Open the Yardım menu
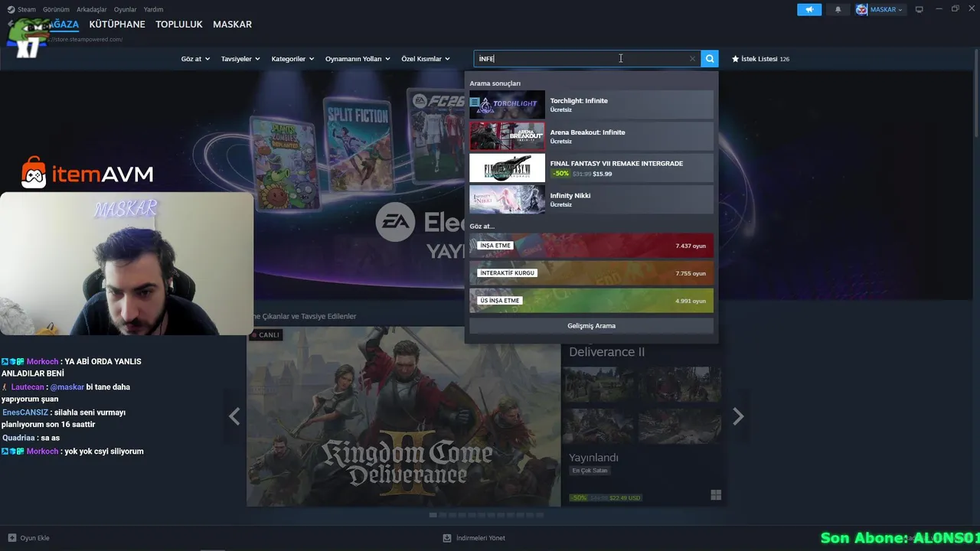The image size is (980, 551). (153, 9)
